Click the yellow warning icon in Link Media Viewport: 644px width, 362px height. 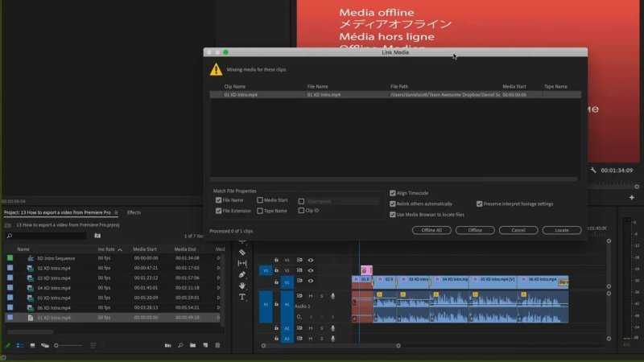pyautogui.click(x=216, y=69)
